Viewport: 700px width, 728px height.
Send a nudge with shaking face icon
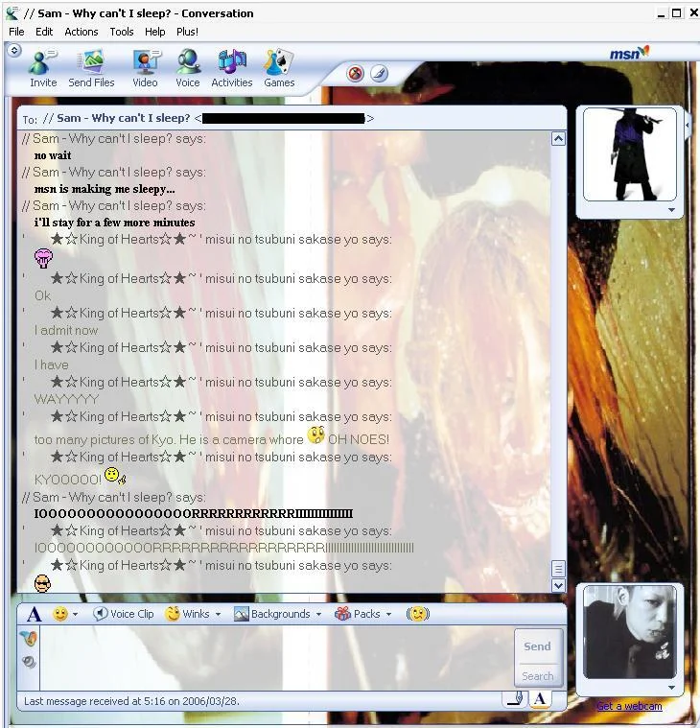pyautogui.click(x=418, y=614)
